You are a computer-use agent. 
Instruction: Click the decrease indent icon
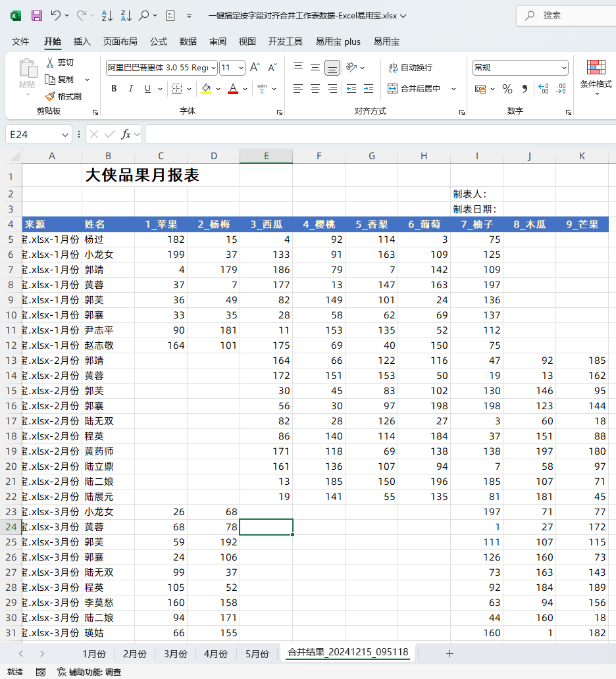(x=351, y=89)
